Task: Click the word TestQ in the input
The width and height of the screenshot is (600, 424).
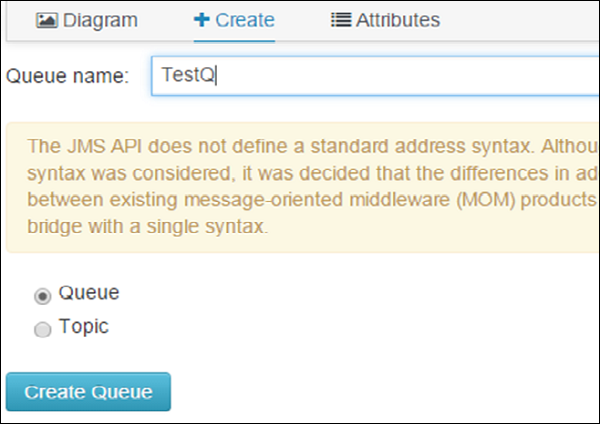Action: click(x=188, y=76)
